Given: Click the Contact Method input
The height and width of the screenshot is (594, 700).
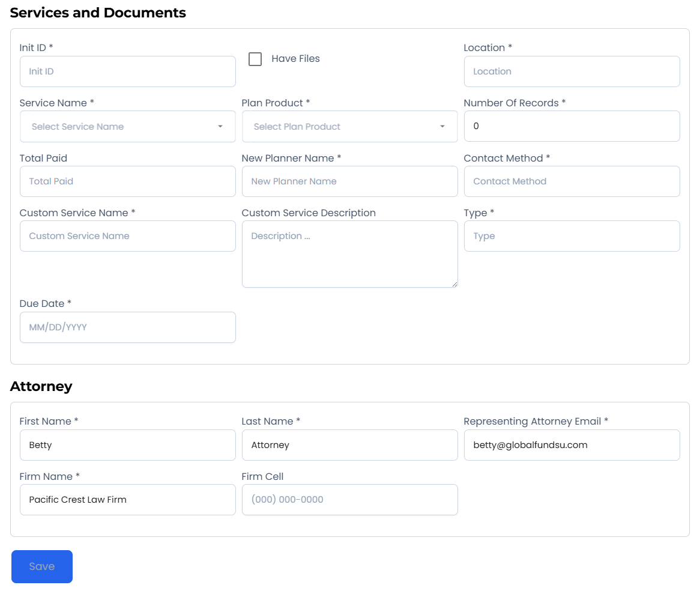Looking at the screenshot, I should [x=572, y=181].
